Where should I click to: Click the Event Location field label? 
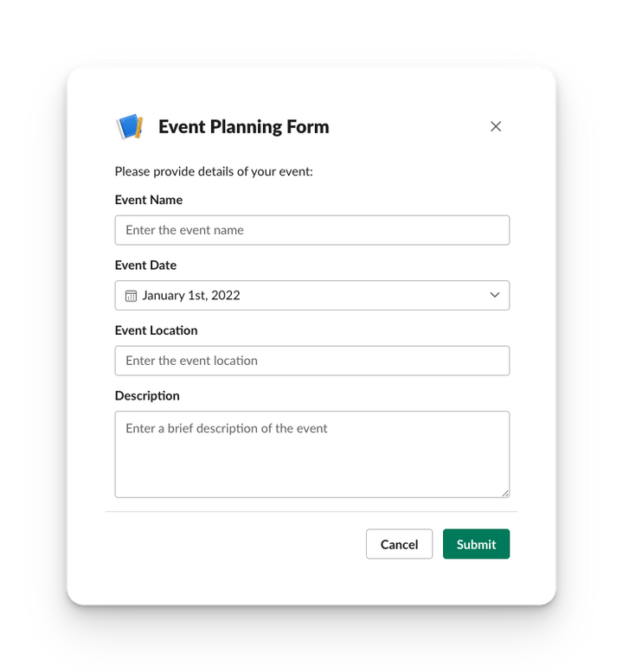point(156,330)
